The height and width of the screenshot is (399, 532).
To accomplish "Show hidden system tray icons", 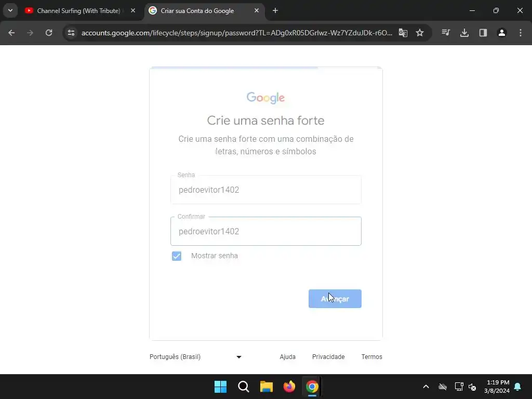I will pos(426,387).
